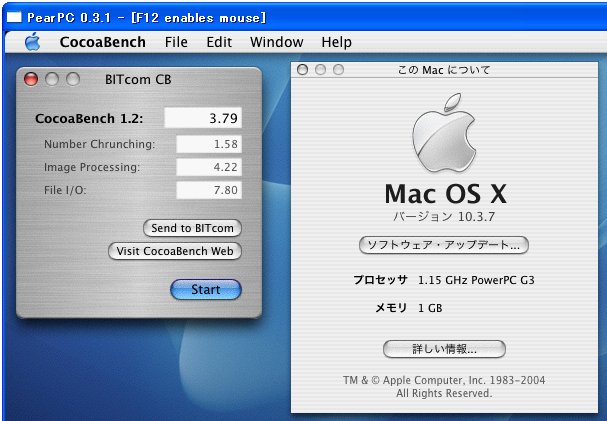
Task: Click the プロセッサ label
Action: pyautogui.click(x=381, y=280)
